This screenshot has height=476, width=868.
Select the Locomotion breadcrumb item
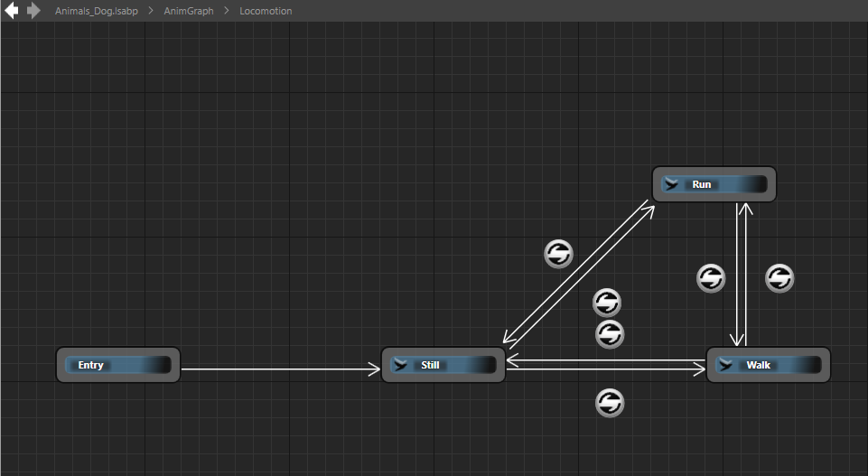click(266, 11)
